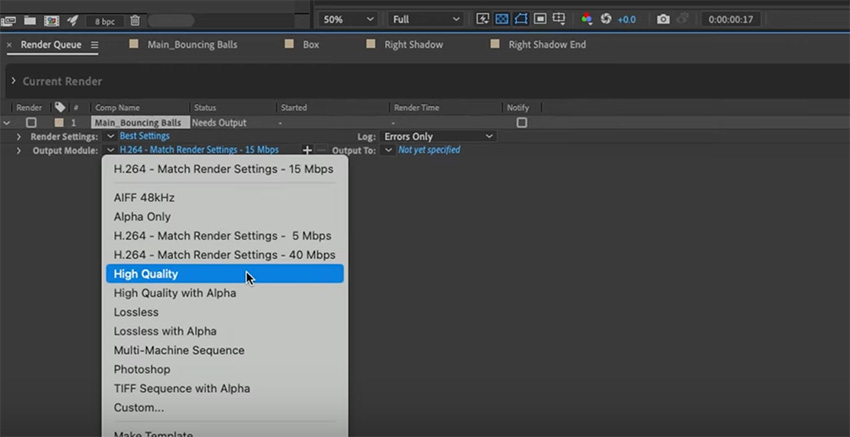Open the 50% magnification dropdown
The width and height of the screenshot is (850, 437).
(x=348, y=19)
